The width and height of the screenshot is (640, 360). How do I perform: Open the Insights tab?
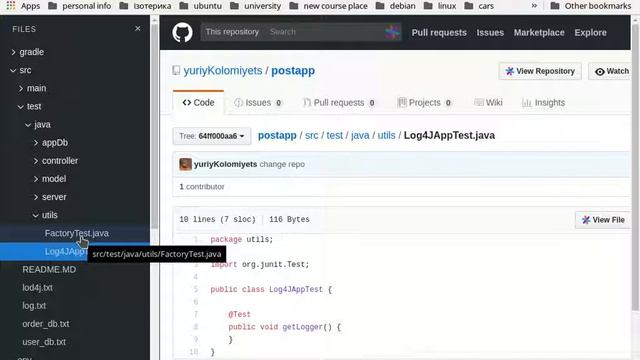point(544,102)
